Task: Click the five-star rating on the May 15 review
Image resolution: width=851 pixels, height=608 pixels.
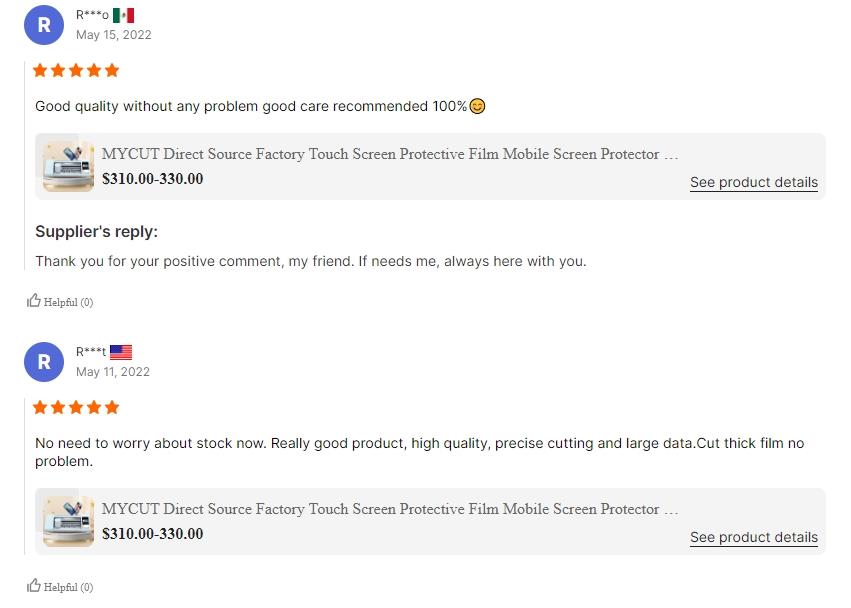Action: click(76, 70)
